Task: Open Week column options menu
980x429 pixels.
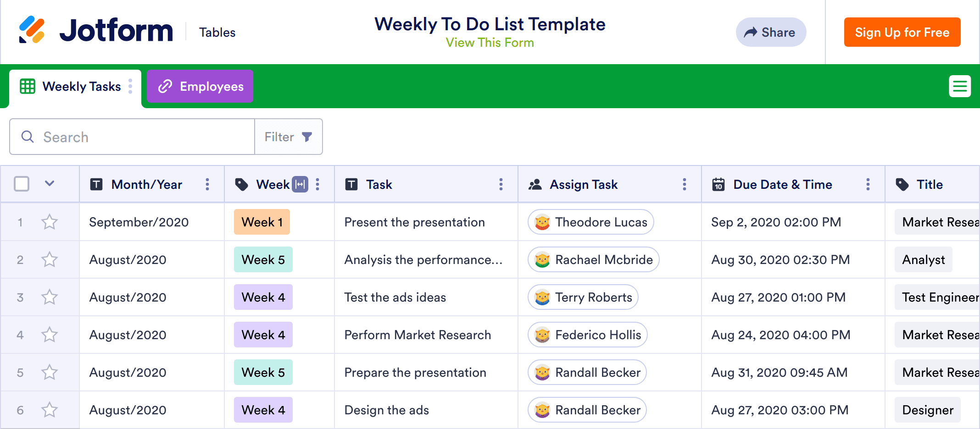Action: [317, 184]
